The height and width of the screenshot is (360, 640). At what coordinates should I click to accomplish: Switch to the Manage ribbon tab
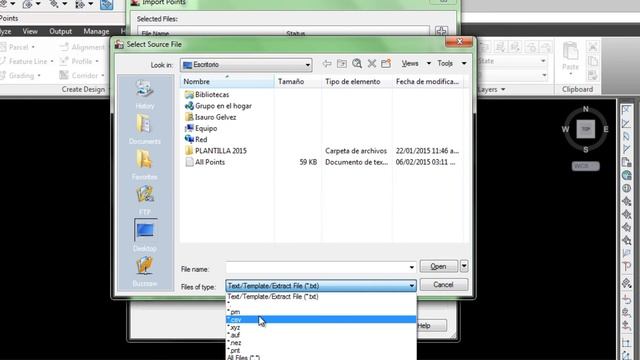pyautogui.click(x=96, y=31)
